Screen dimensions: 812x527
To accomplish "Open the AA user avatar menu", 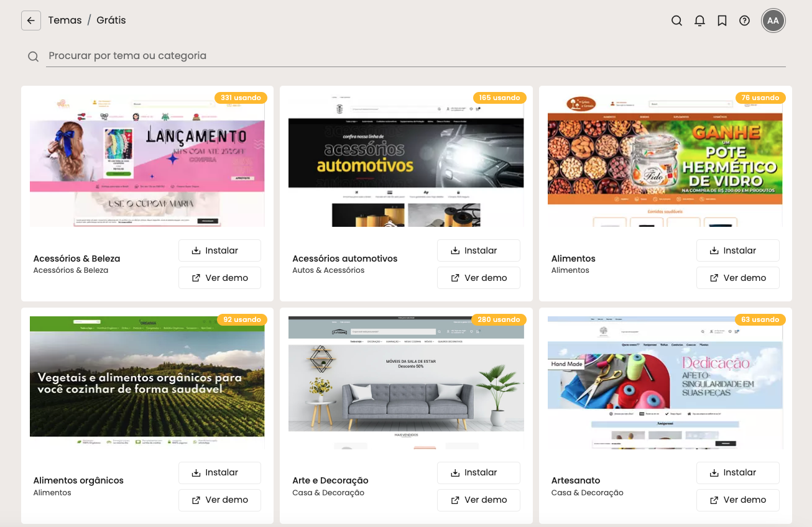I will tap(773, 21).
